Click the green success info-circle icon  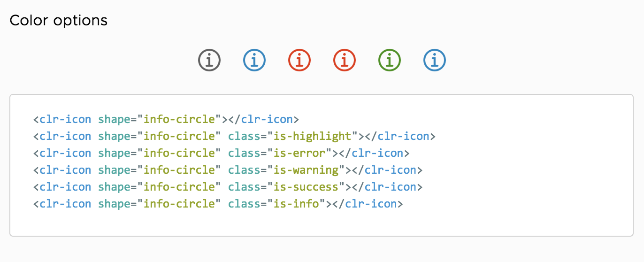coord(390,60)
